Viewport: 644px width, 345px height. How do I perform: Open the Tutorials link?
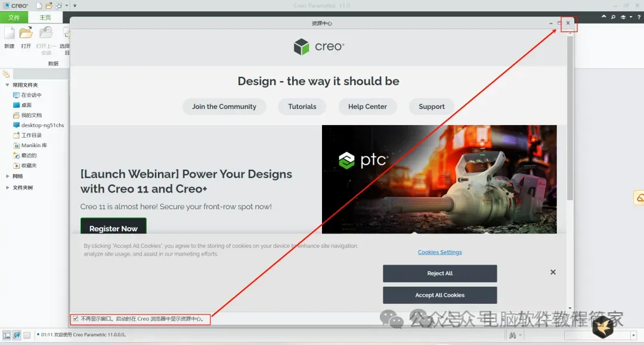click(x=302, y=107)
